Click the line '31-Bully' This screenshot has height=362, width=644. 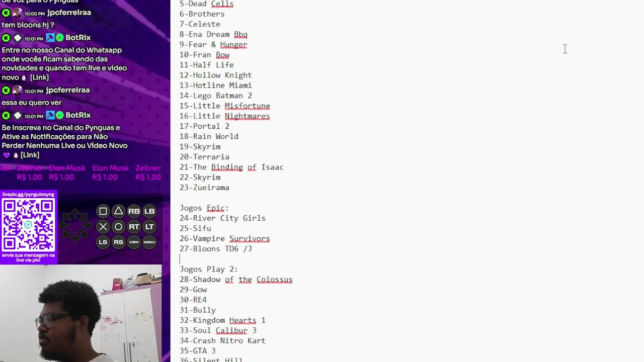pyautogui.click(x=197, y=310)
